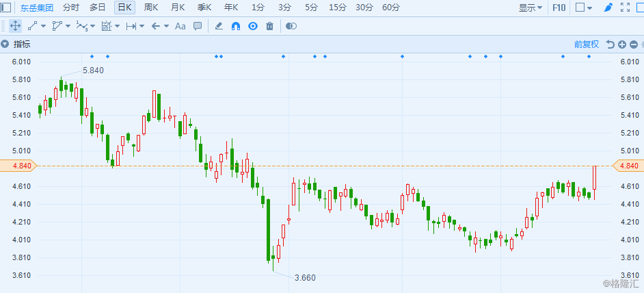Switch to 周K weekly tab
The image size is (644, 293).
tap(150, 7)
